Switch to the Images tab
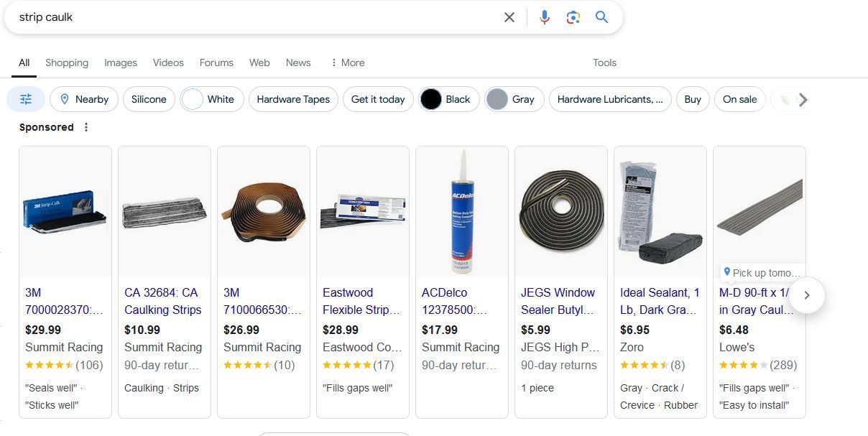Screen dimensions: 868x436 121,62
